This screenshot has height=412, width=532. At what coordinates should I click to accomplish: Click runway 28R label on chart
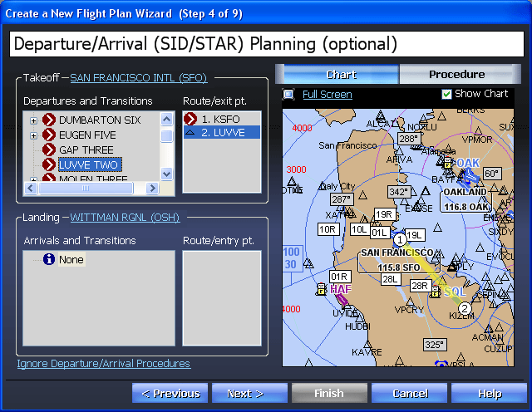tap(420, 286)
